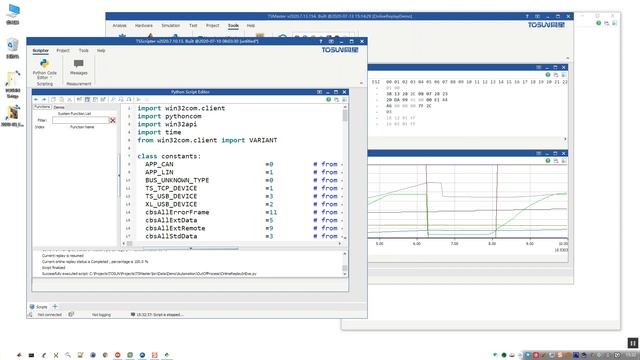This screenshot has width=640, height=360.
Task: Click the Function Name column header
Action: 82,127
